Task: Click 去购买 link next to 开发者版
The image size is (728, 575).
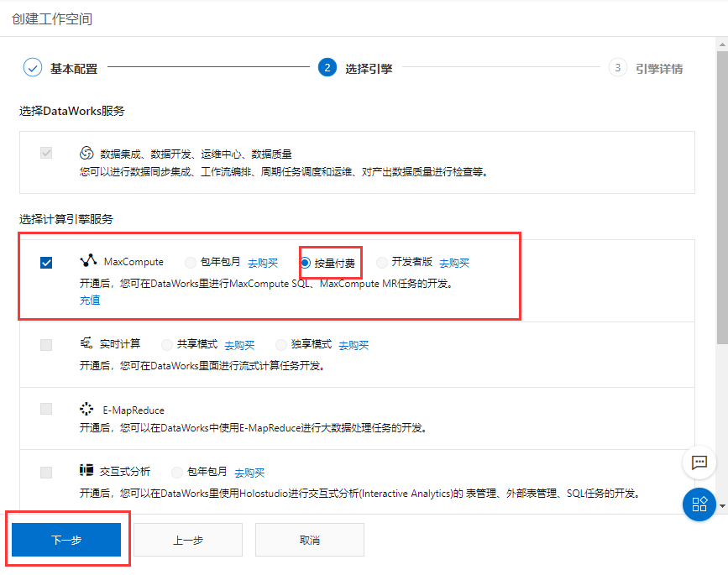Action: coord(454,263)
